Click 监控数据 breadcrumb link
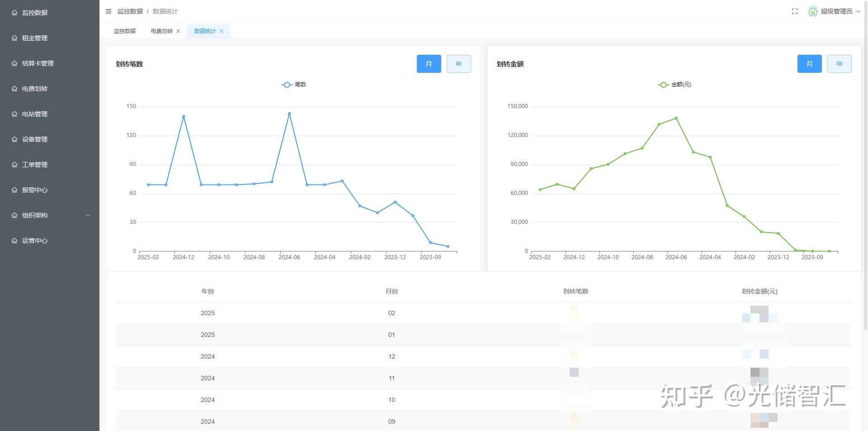868x431 pixels. [x=130, y=11]
